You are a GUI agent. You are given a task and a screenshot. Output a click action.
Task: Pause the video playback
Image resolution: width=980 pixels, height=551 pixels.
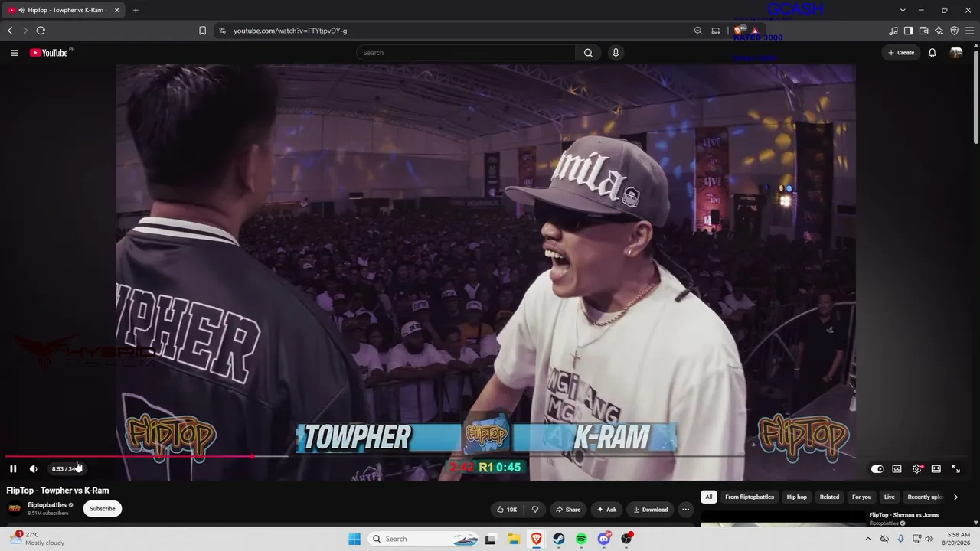(x=13, y=469)
